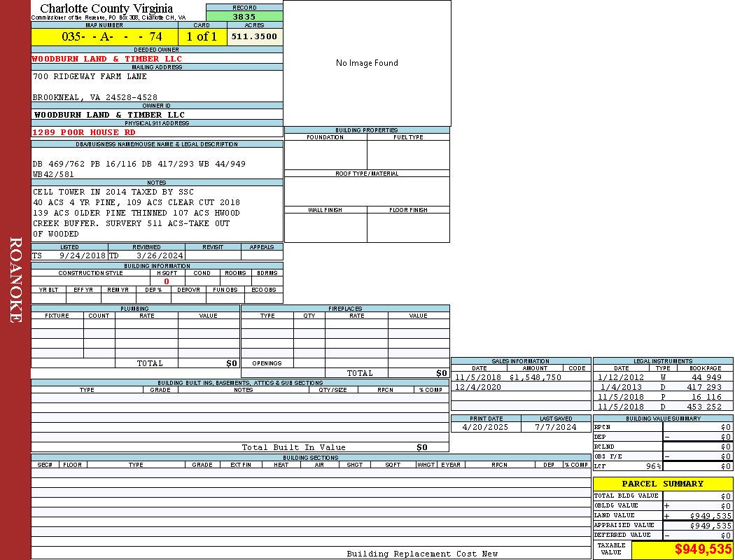Click the physical address 1289 Poor House Rd
Viewport: 735px width, 560px height.
click(84, 132)
